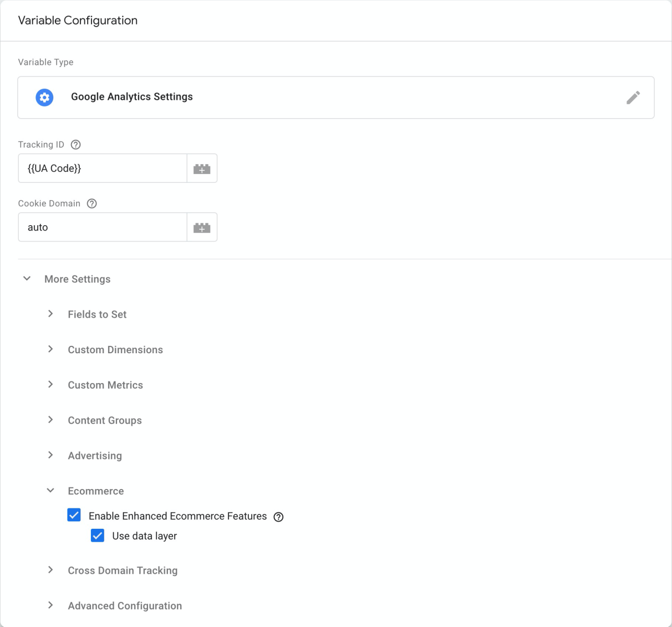Click the blue Google Analytics Settings gear icon
This screenshot has height=627, width=672.
tap(44, 97)
